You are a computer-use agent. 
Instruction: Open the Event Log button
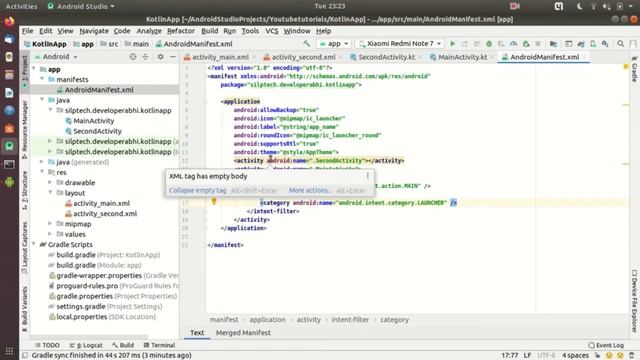click(x=606, y=345)
